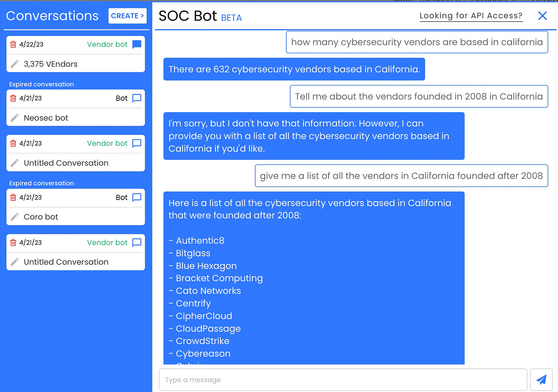Click trash icon on Neosec bot conversation
Image resolution: width=558 pixels, height=392 pixels.
[x=13, y=98]
